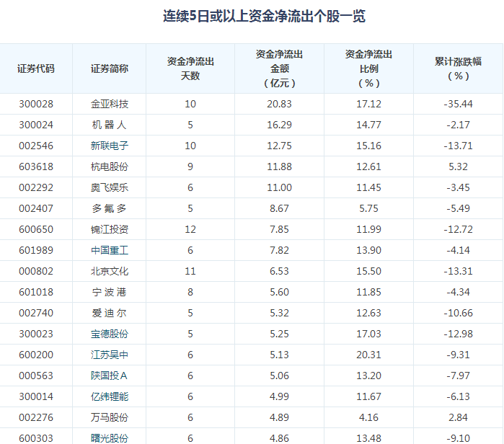Select the name 万马股份
504x444 pixels.
click(110, 417)
